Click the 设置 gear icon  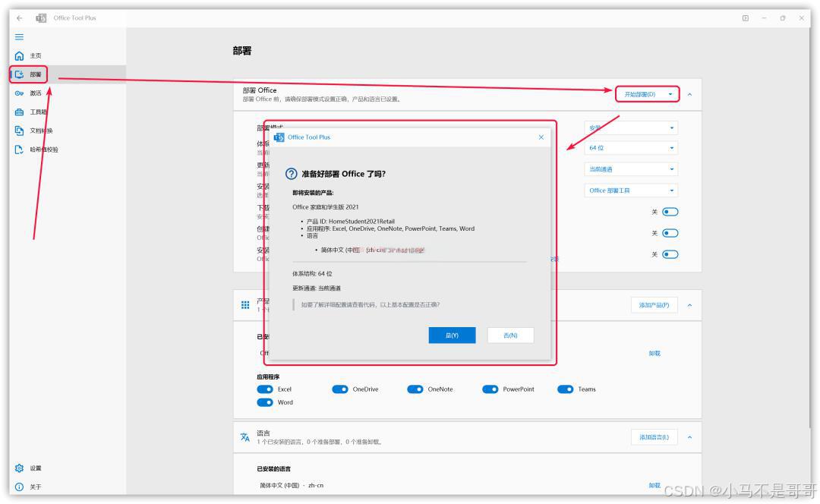[x=19, y=468]
